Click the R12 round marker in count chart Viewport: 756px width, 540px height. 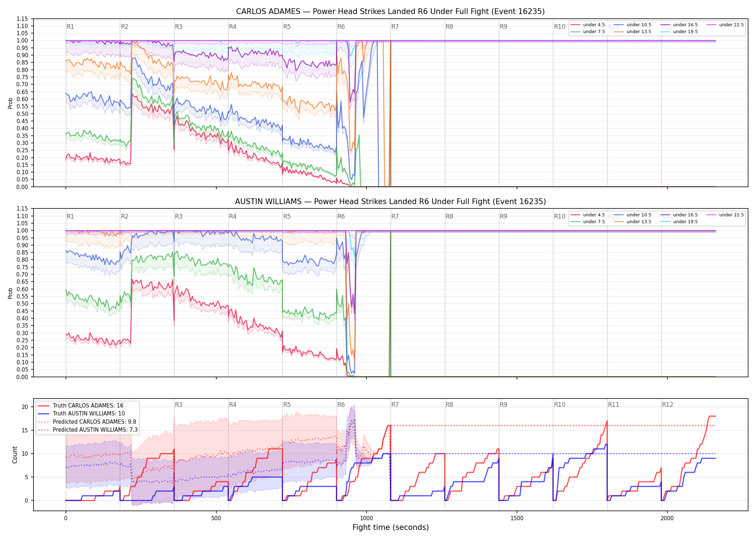(x=667, y=405)
